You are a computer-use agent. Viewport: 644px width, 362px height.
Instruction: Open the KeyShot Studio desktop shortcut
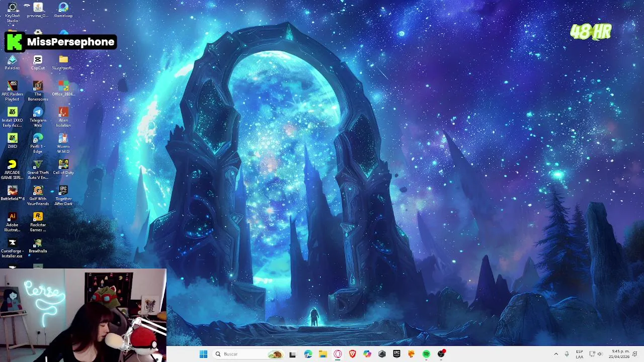coord(12,12)
